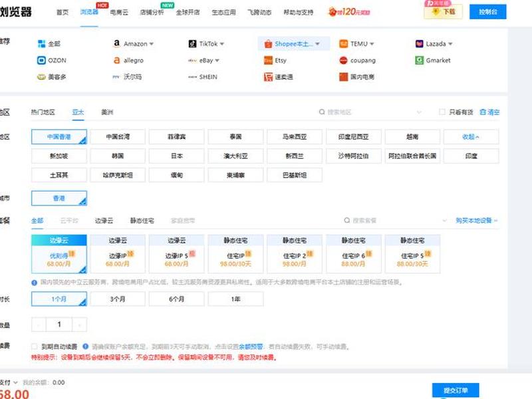
Task: Click the trash icon next to 清空
Action: [483, 112]
